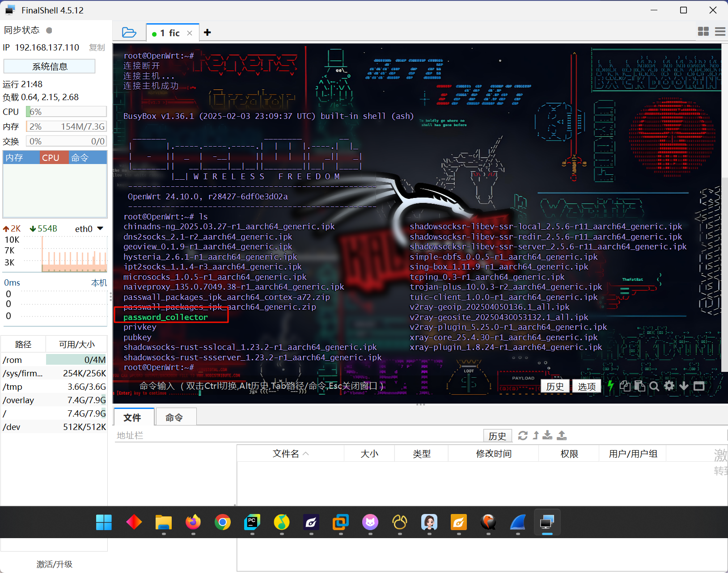Switch to the 文件 tab
The width and height of the screenshot is (728, 573).
pyautogui.click(x=133, y=417)
